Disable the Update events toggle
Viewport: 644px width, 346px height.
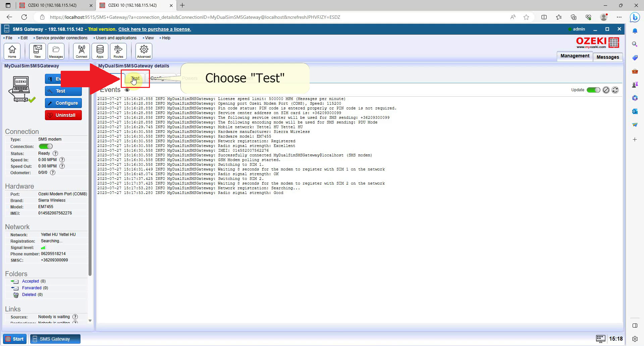(593, 90)
